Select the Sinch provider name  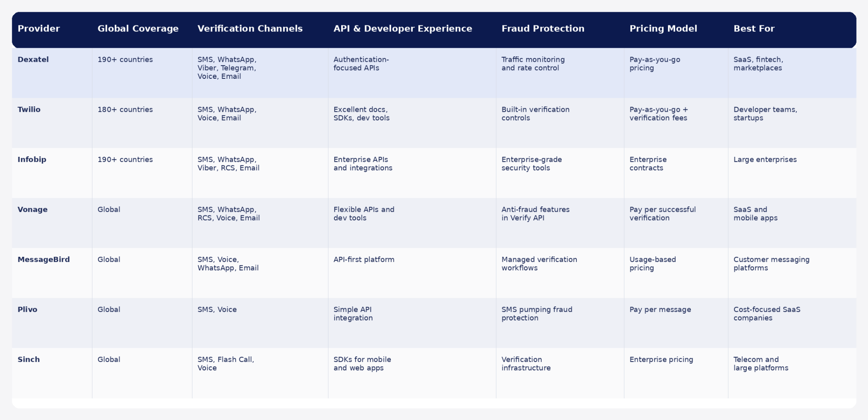(x=28, y=359)
